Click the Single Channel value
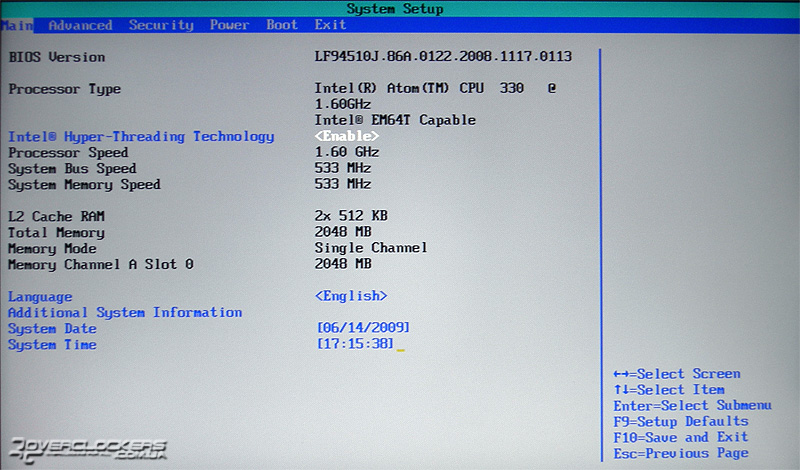Viewport: 800px width, 470px height. pos(370,248)
